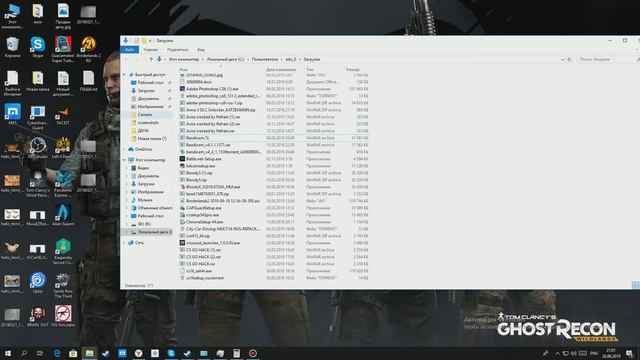Open Windows Start menu
The height and width of the screenshot is (360, 640).
click(8, 353)
